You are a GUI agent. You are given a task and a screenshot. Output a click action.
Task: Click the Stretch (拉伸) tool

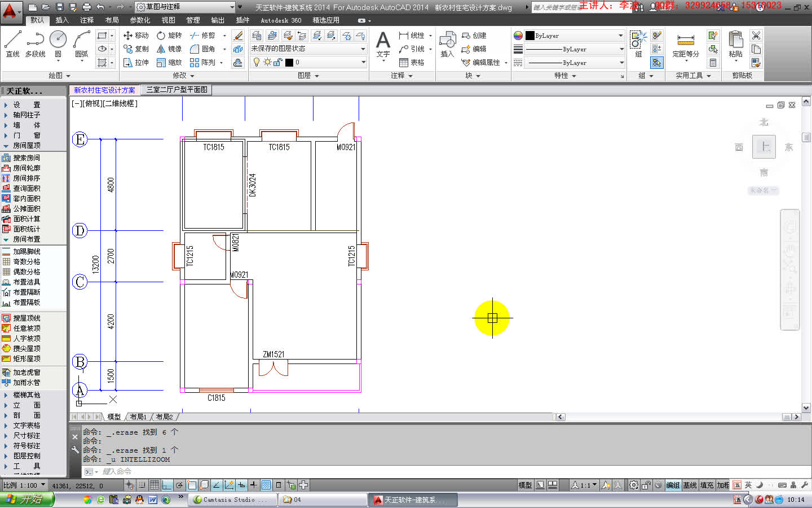tap(136, 62)
